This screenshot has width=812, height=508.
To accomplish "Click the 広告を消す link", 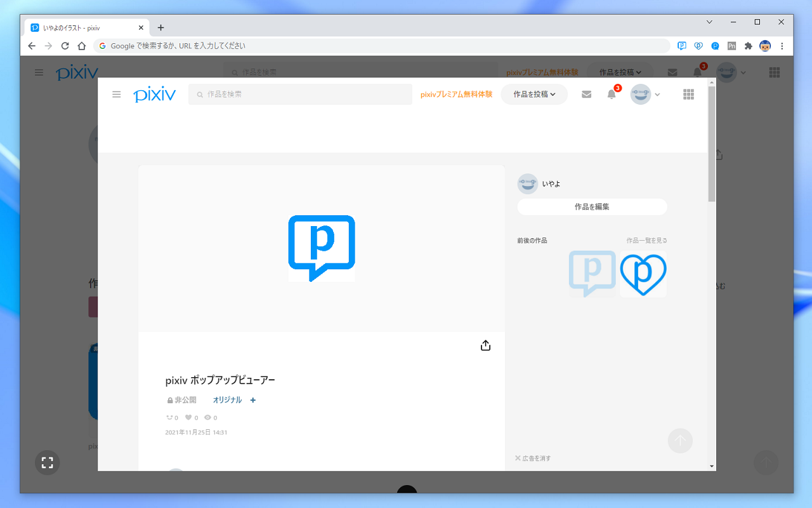I will click(533, 458).
